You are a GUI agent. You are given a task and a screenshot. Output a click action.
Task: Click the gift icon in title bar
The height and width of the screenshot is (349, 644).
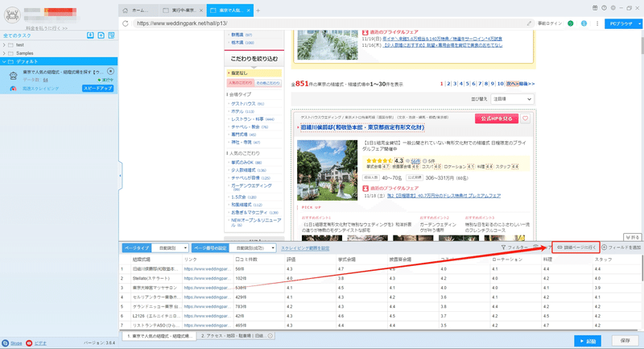[x=595, y=8]
